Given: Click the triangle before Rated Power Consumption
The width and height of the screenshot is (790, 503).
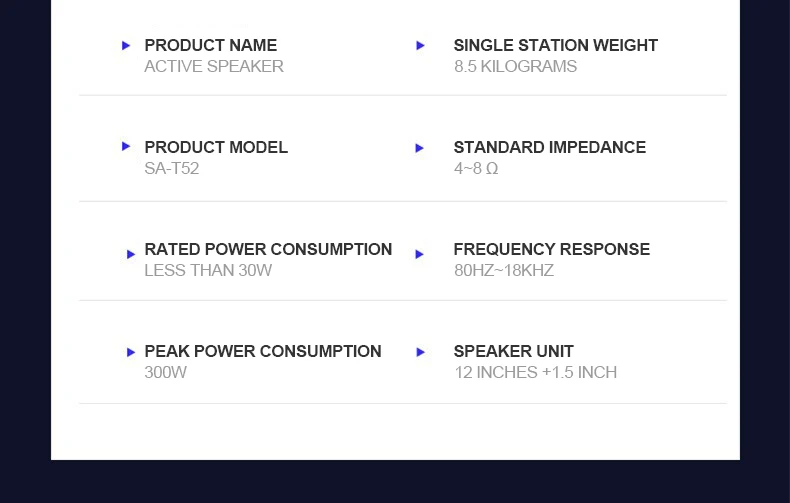Looking at the screenshot, I should point(130,255).
